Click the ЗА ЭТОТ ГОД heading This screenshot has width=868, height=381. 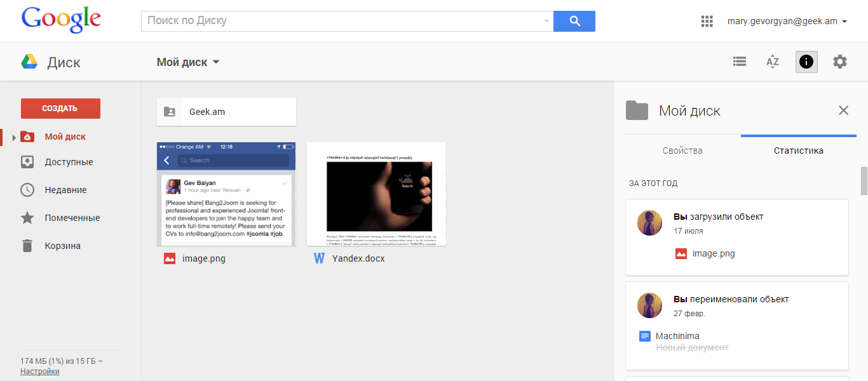(653, 184)
